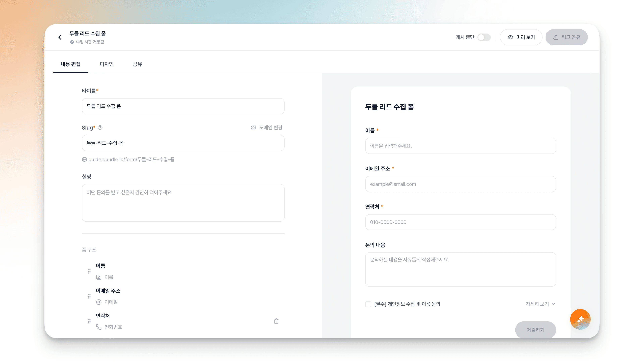Screen dimensions: 644x362
Task: Switch to the 공유 tab
Action: pyautogui.click(x=138, y=64)
